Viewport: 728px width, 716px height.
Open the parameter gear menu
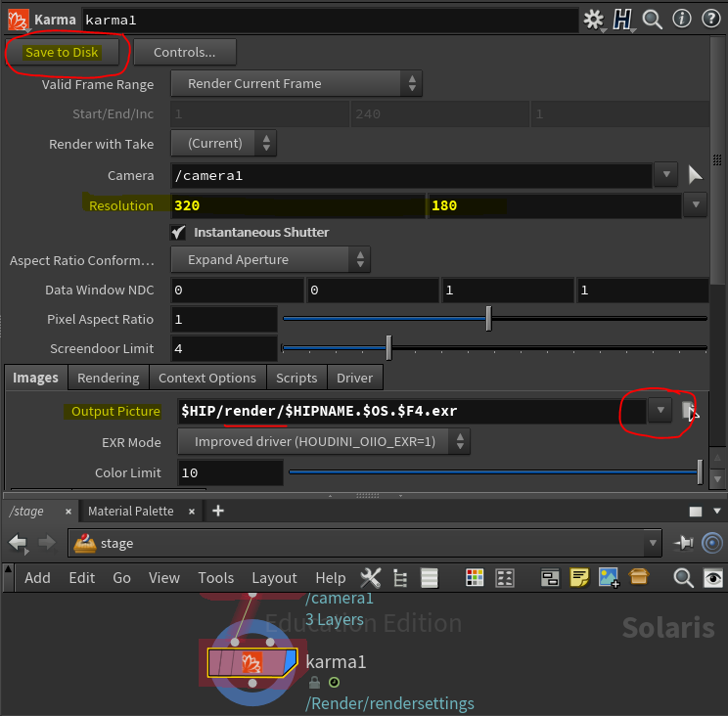(593, 19)
